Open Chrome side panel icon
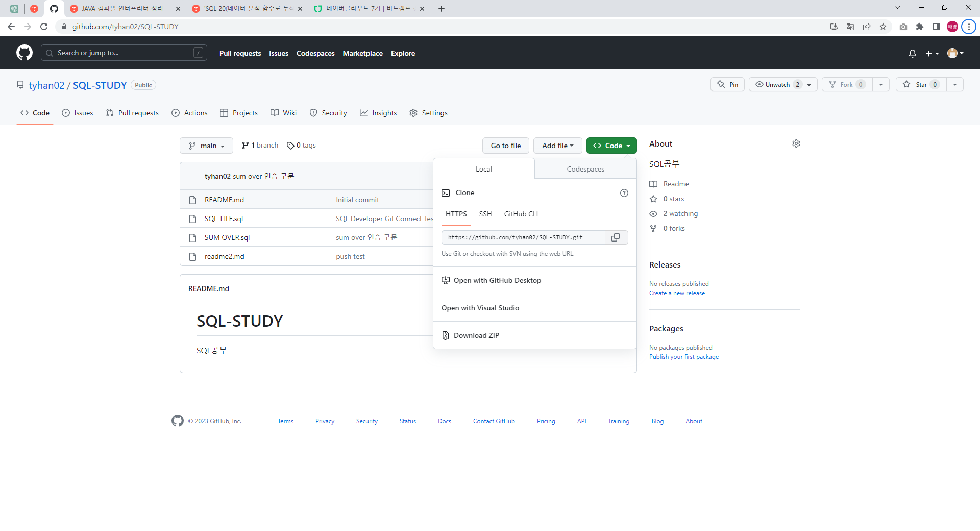The height and width of the screenshot is (531, 980). coord(936,27)
